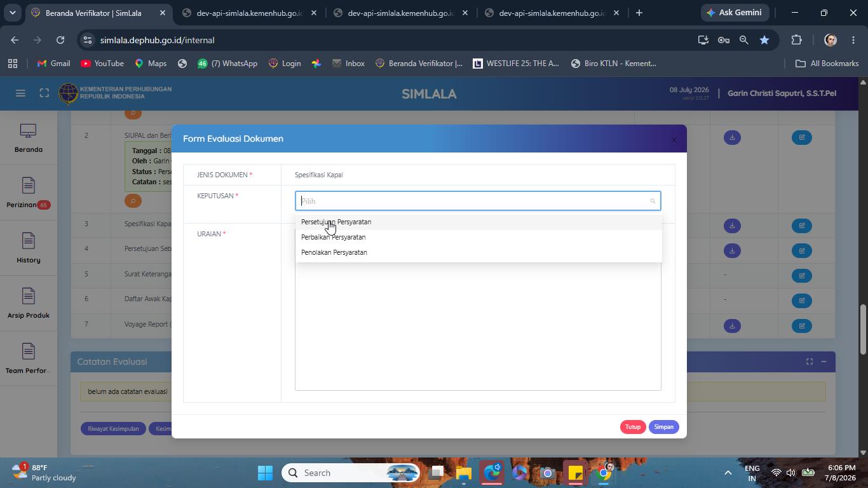Open Team Performance in sidebar
The height and width of the screenshot is (488, 868).
28,360
